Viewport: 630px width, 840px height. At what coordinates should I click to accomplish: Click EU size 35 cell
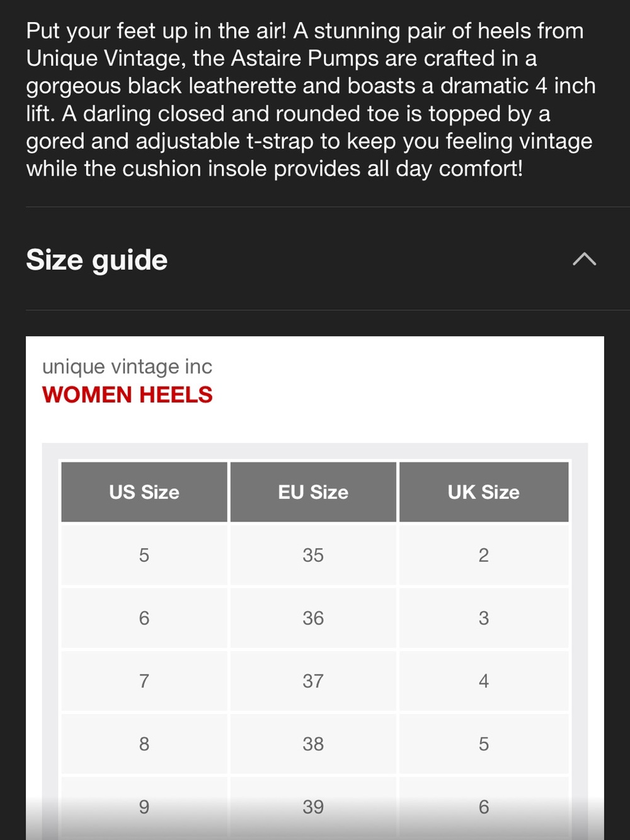313,555
